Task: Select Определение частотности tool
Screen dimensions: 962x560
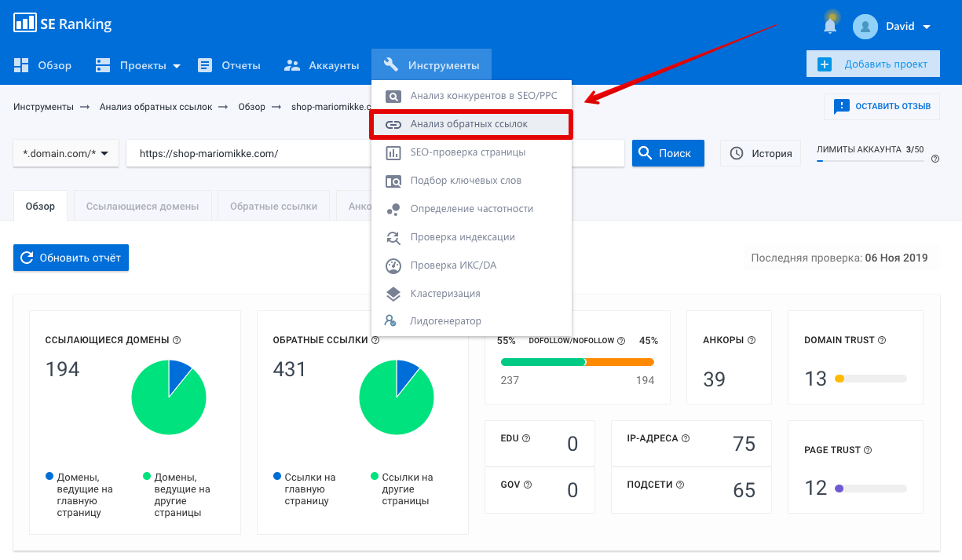Action: (471, 209)
